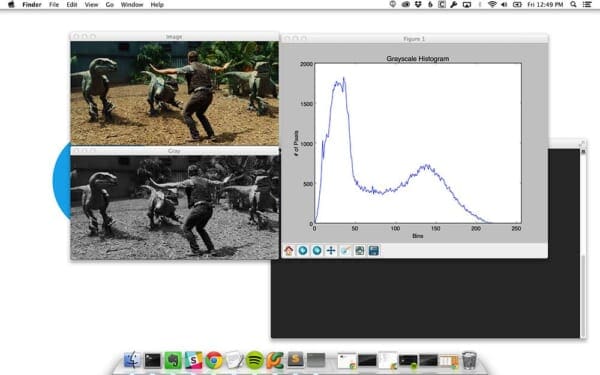
Task: Open the volume control in the menu bar
Action: [504, 5]
